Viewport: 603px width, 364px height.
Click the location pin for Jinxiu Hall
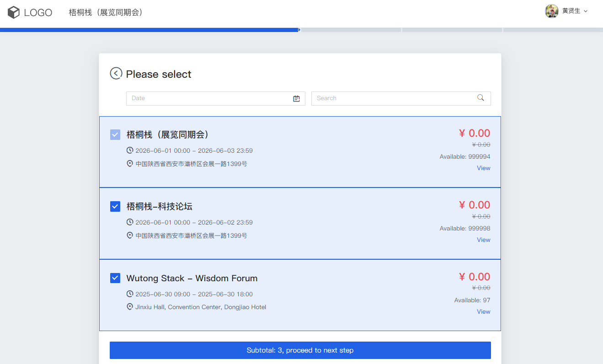[130, 307]
